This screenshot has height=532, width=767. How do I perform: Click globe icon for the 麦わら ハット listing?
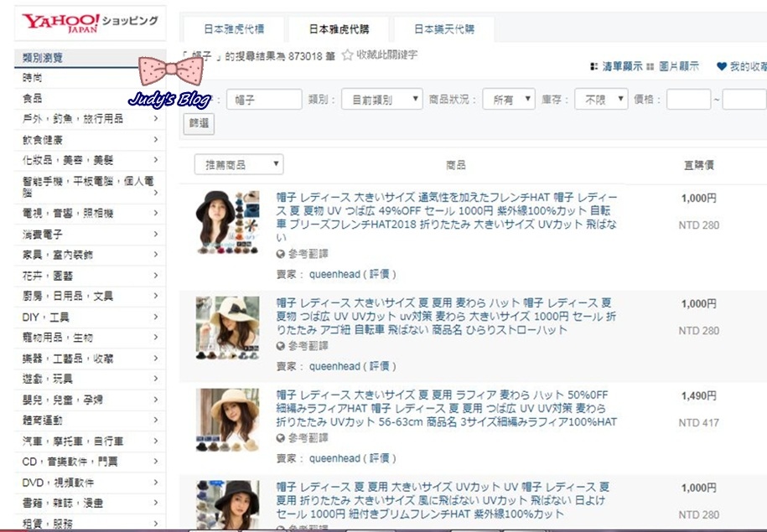pos(280,346)
